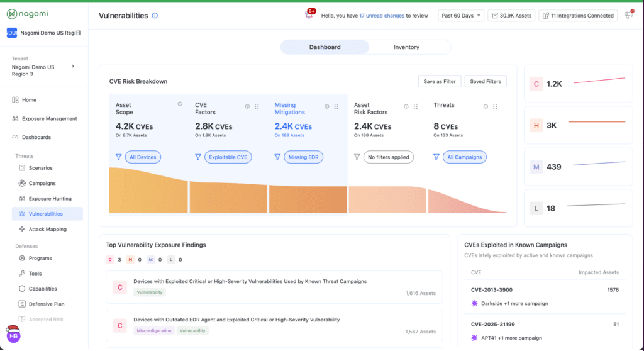Screen dimensions: 644x351
Task: Open the Past 60 Days dropdown
Action: click(460, 16)
